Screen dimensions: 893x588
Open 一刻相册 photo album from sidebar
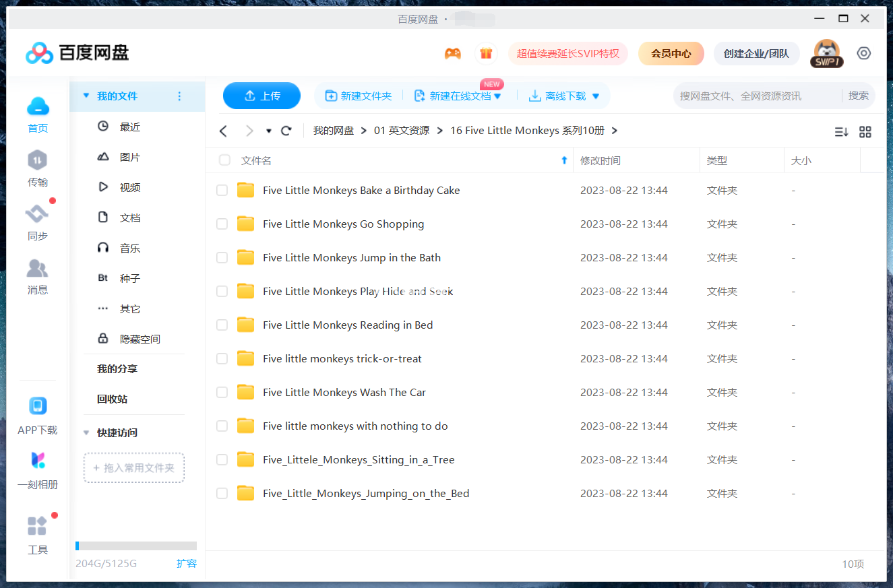tap(37, 465)
